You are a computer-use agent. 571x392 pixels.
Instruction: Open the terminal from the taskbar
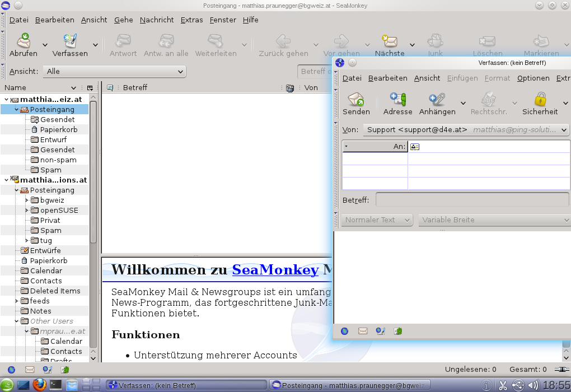[56, 385]
